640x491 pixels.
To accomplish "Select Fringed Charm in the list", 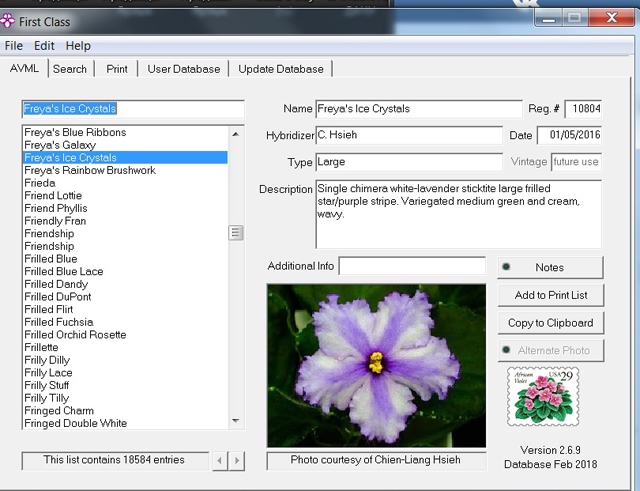I will click(125, 411).
